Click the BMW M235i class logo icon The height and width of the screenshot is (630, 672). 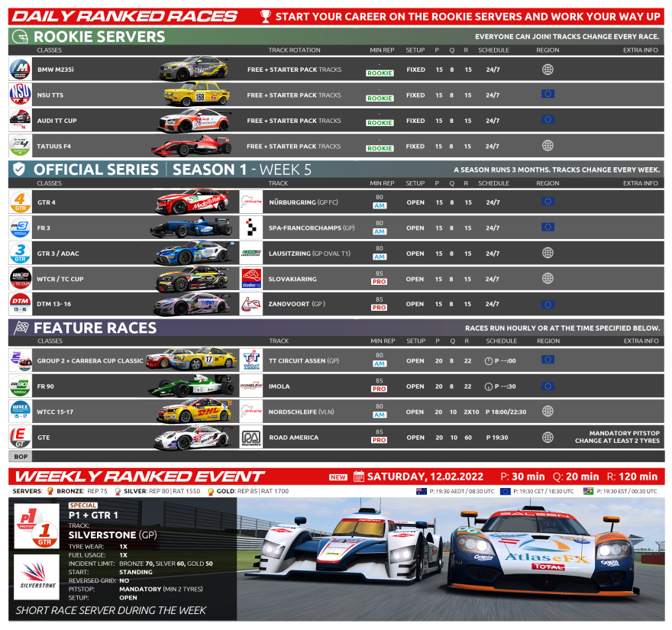tap(20, 69)
